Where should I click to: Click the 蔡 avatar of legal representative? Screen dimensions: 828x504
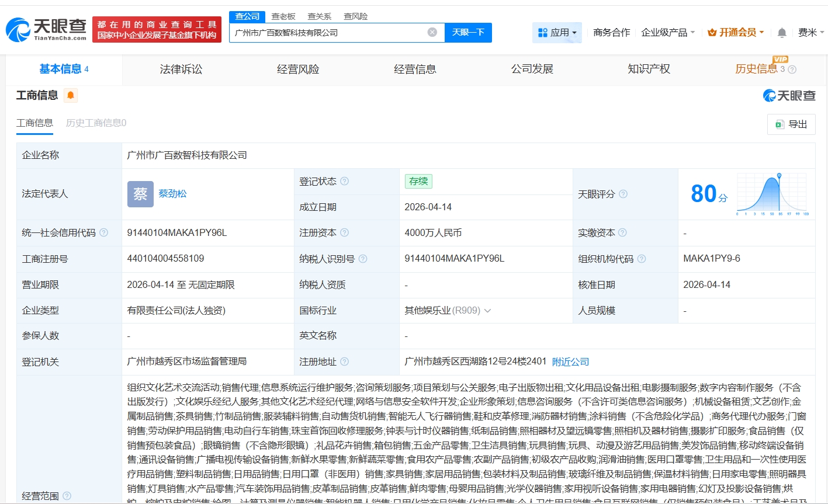[x=140, y=194]
